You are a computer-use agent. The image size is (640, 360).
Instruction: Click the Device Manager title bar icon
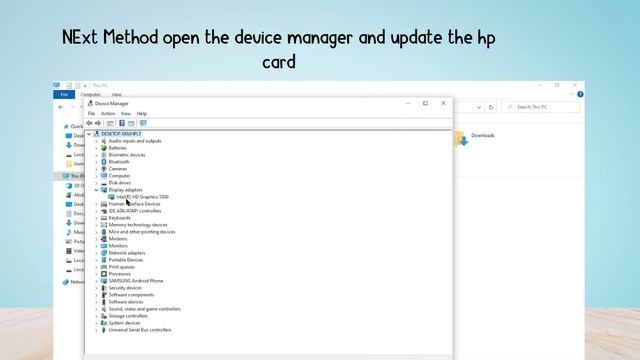pyautogui.click(x=90, y=103)
